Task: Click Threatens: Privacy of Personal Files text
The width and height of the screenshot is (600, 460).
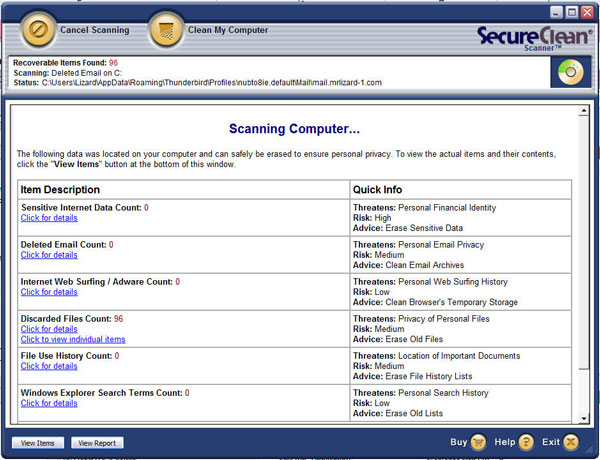Action: click(x=421, y=319)
